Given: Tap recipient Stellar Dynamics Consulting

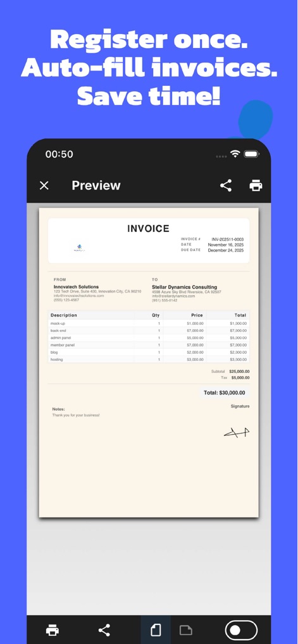Looking at the screenshot, I should coord(185,287).
